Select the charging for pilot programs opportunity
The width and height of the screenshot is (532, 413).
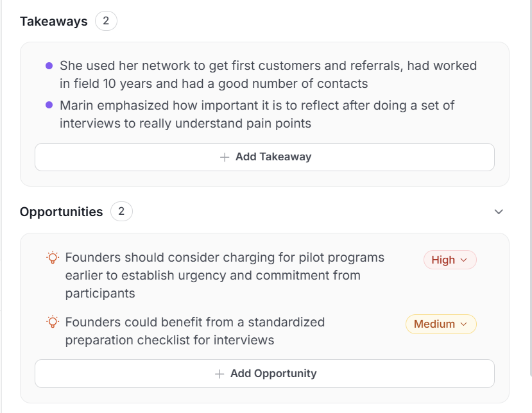pyautogui.click(x=225, y=275)
